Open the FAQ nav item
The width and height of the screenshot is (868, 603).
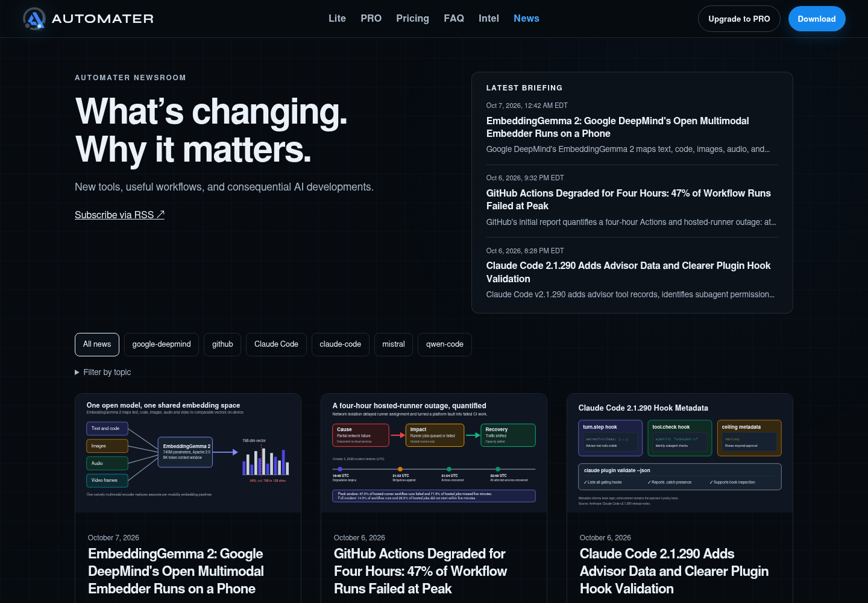(454, 19)
